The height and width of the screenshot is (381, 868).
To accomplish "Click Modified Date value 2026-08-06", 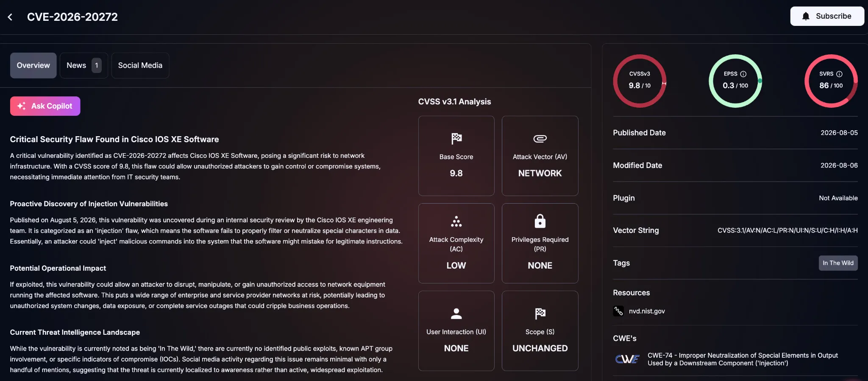I will tap(839, 165).
